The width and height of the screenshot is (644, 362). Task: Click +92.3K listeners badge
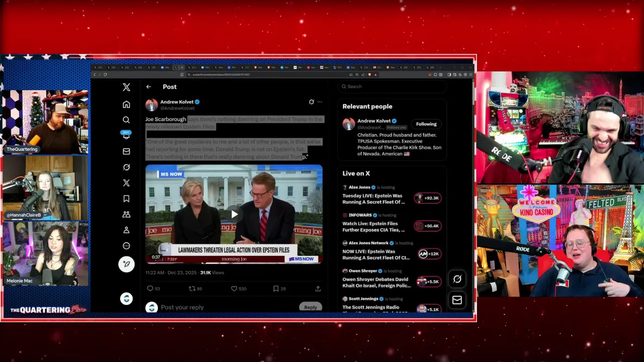click(428, 198)
